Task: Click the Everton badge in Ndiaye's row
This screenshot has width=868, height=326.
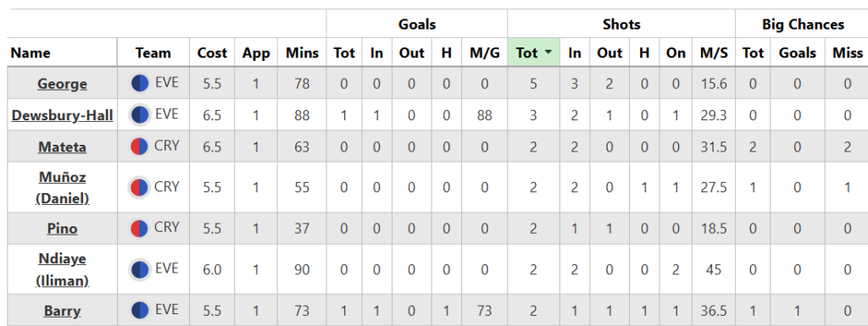Action: click(x=140, y=269)
